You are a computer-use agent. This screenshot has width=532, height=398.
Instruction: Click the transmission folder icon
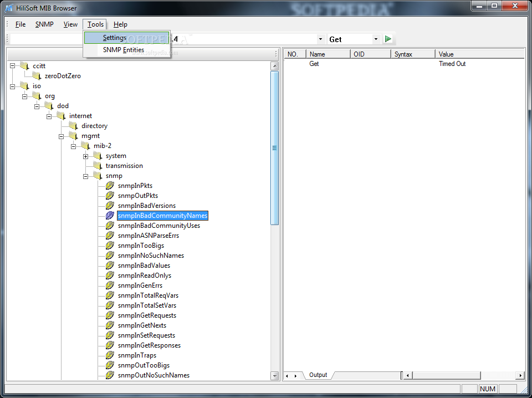pos(98,166)
